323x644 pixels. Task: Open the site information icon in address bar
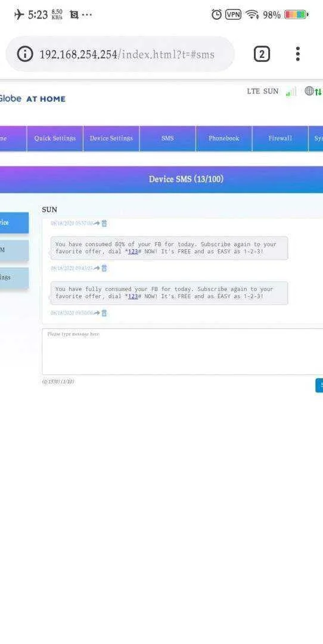tap(26, 54)
